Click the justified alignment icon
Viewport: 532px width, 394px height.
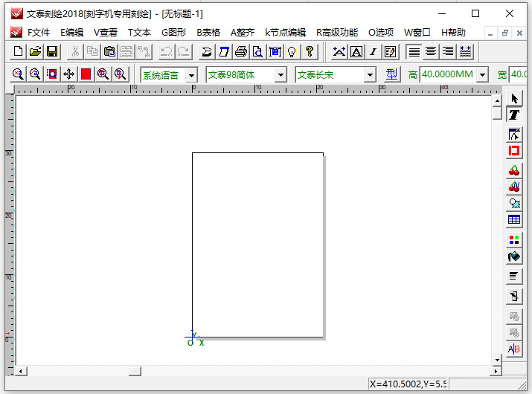tap(414, 52)
